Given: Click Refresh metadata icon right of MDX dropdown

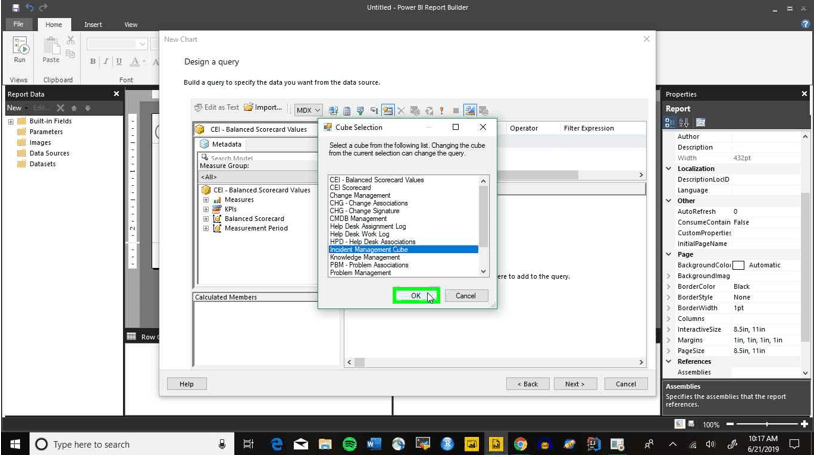Looking at the screenshot, I should pos(334,110).
